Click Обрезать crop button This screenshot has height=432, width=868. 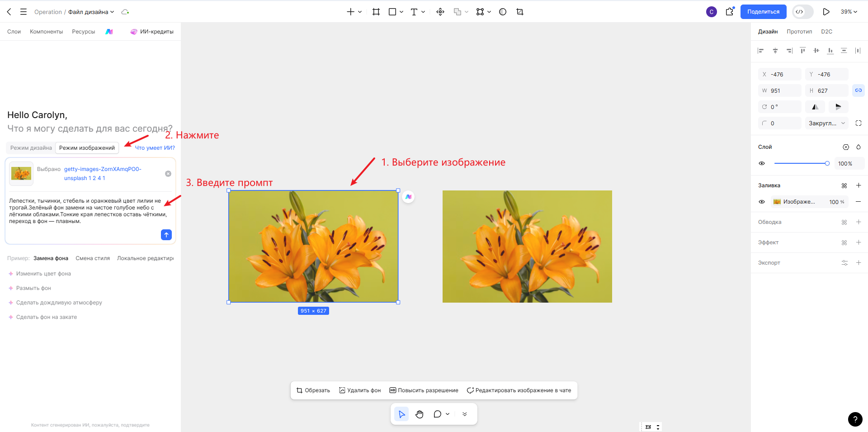[x=313, y=390]
